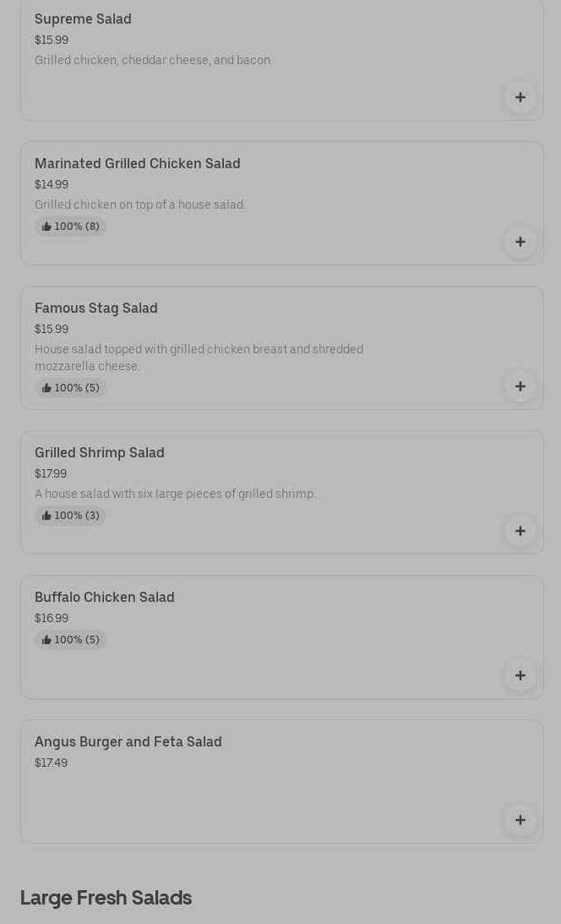This screenshot has width=561, height=924.
Task: Open Supreme Salad item title
Action: pos(83,19)
